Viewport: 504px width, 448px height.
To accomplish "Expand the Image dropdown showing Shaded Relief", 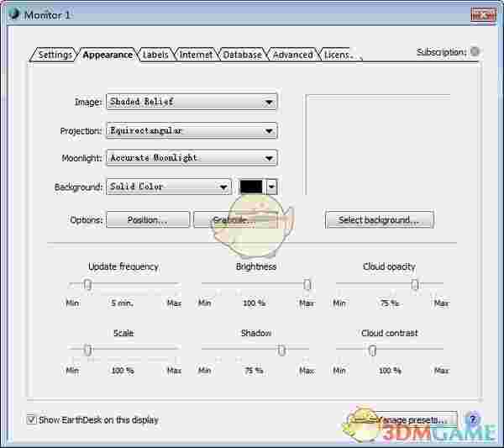I will pos(192,102).
